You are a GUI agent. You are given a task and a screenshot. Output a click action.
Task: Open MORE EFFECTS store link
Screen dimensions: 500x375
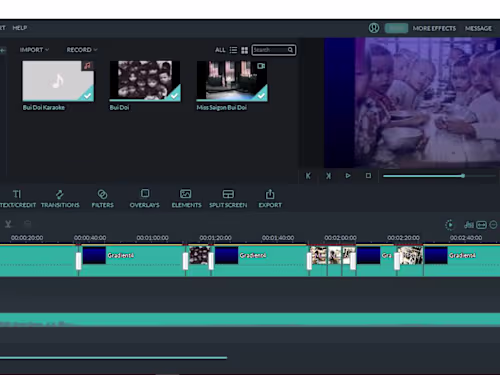click(434, 28)
